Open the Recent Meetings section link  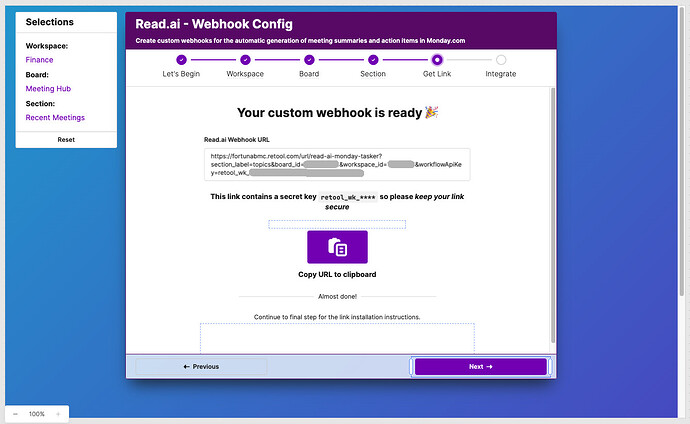(55, 118)
